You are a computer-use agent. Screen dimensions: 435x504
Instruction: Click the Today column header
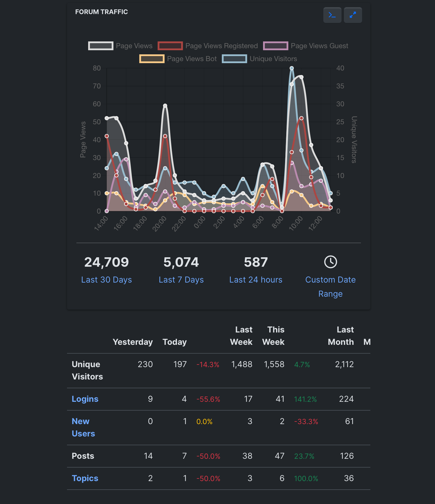[x=175, y=342]
